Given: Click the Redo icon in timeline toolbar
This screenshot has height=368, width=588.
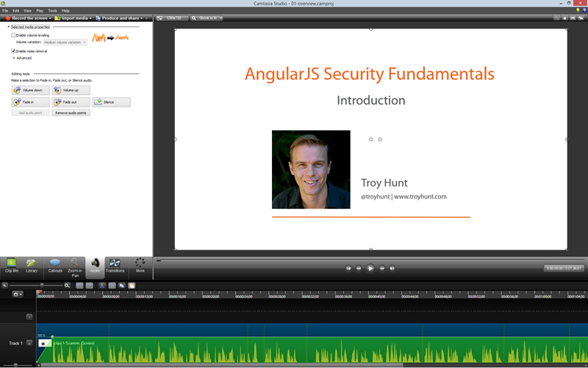Looking at the screenshot, I should point(89,286).
